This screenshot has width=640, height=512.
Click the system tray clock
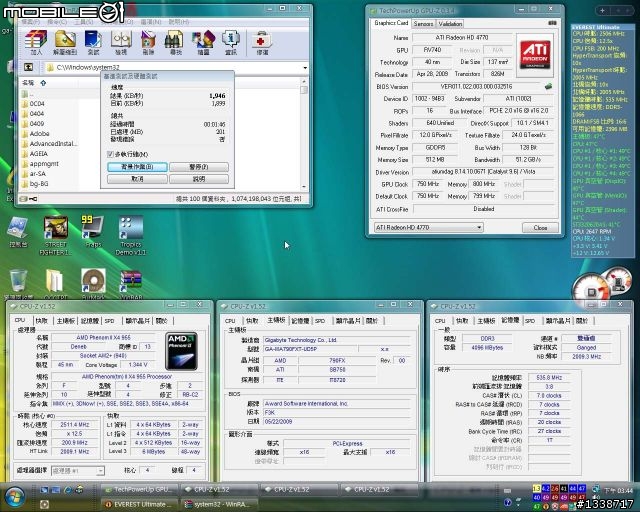pyautogui.click(x=618, y=490)
